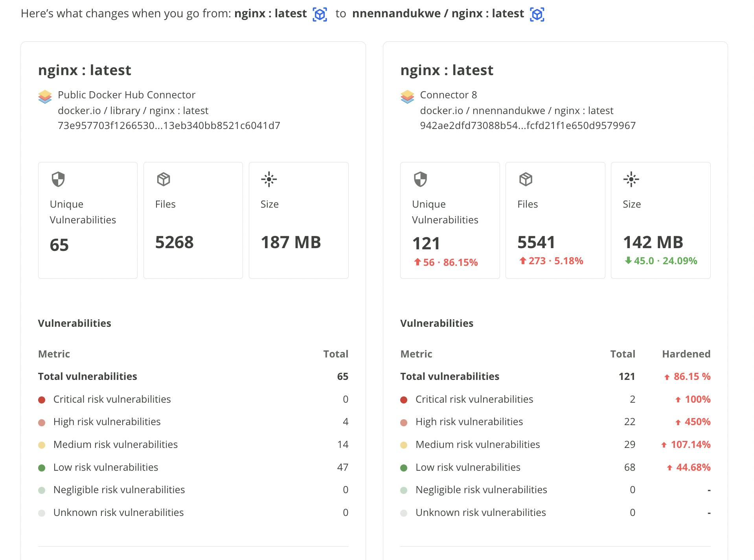The height and width of the screenshot is (560, 754).
Task: Click the yellow Medium risk dot in the left panel
Action: (x=42, y=445)
